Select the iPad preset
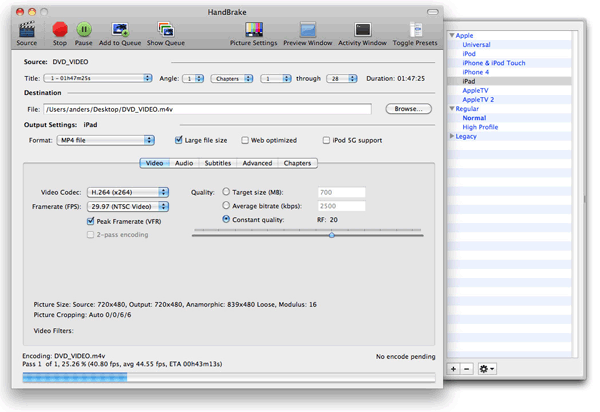This screenshot has width=600, height=412. point(469,81)
